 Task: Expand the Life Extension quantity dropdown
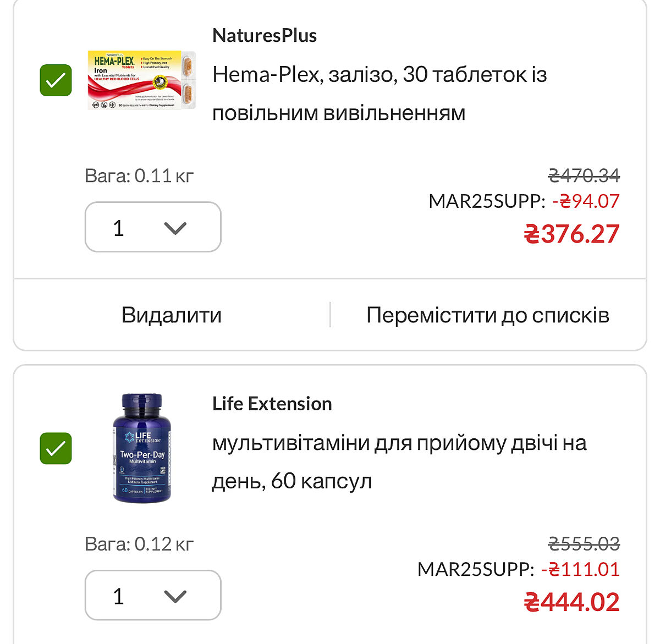(153, 595)
